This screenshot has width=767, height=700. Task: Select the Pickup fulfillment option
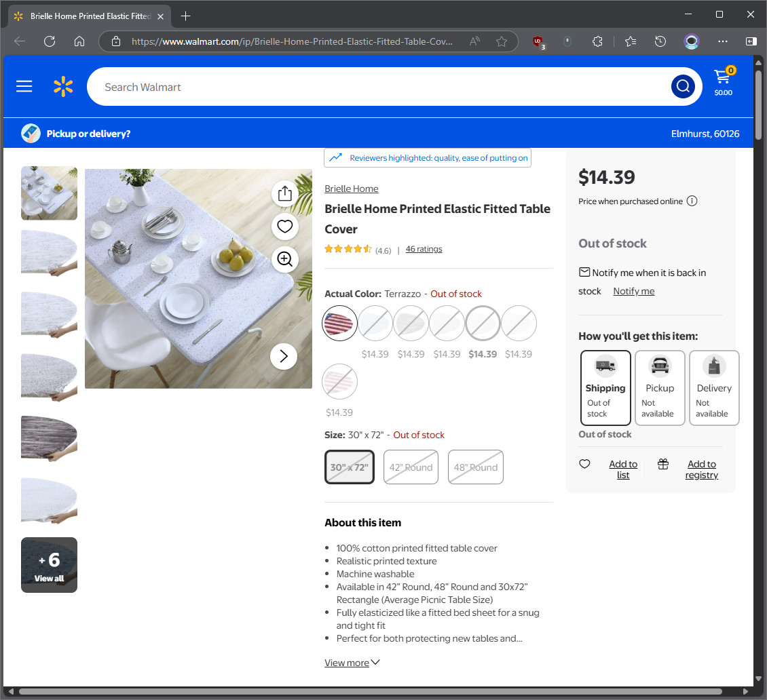(660, 387)
